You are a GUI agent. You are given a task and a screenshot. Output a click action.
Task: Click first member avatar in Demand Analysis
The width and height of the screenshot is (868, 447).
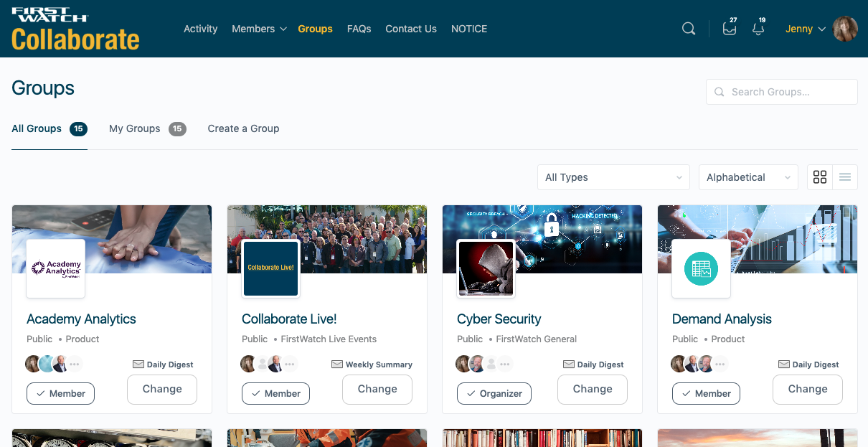click(679, 364)
